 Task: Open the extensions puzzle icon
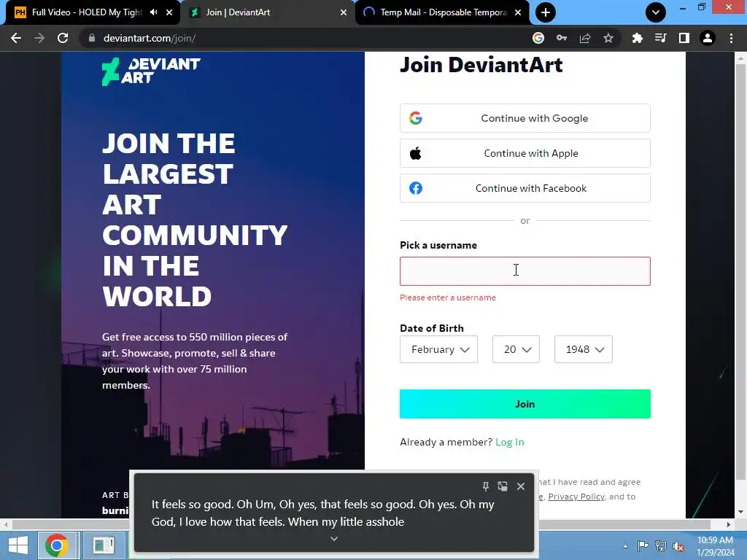tap(637, 38)
